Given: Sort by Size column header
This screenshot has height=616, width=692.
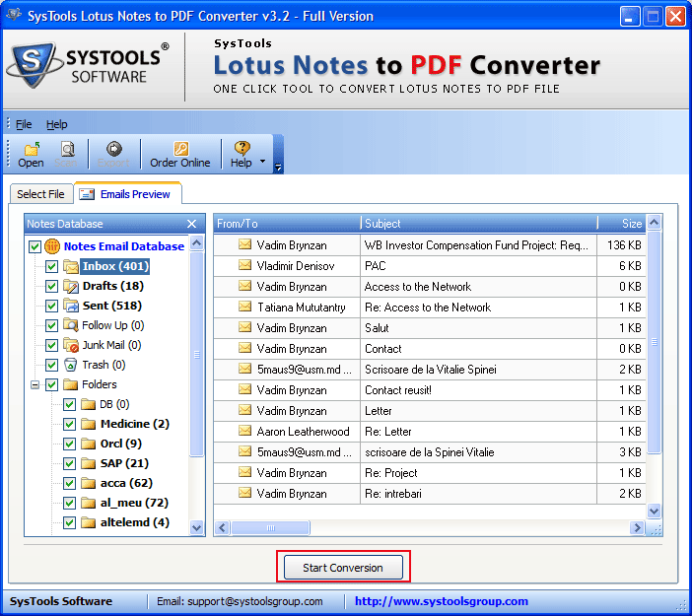Looking at the screenshot, I should pyautogui.click(x=622, y=224).
